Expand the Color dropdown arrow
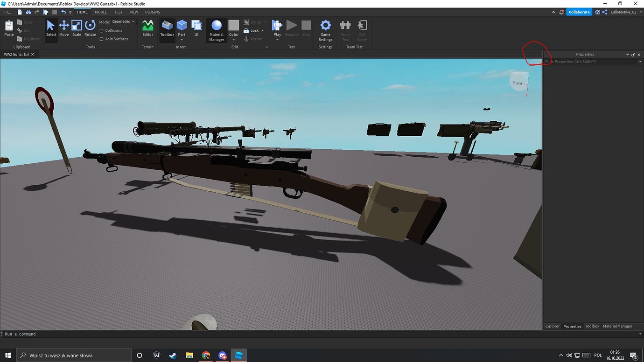The width and height of the screenshot is (644, 362). point(234,40)
